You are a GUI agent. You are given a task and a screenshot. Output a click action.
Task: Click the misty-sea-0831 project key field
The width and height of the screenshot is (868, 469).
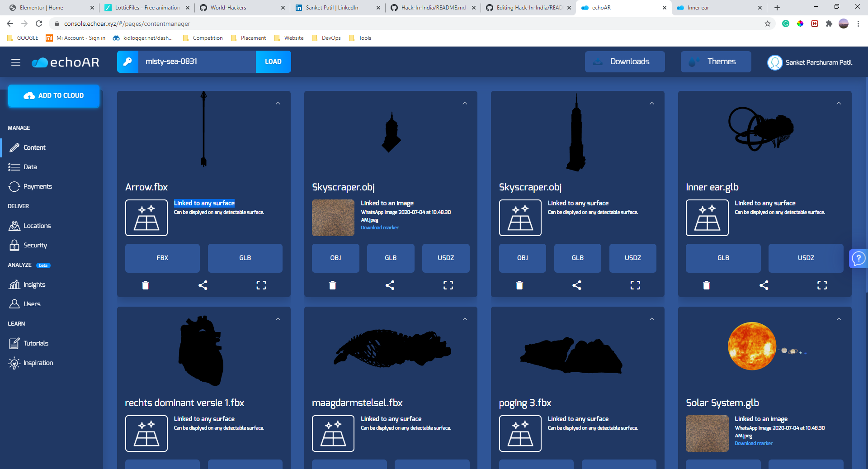[x=197, y=62]
